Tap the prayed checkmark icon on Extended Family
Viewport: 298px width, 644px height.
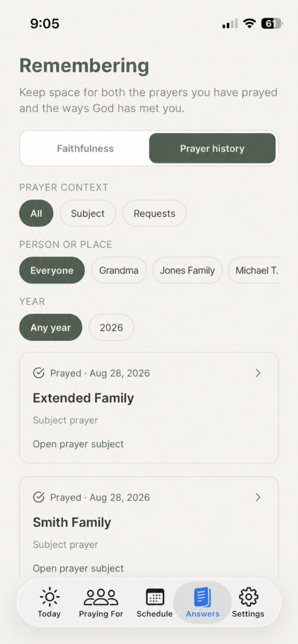pos(38,373)
